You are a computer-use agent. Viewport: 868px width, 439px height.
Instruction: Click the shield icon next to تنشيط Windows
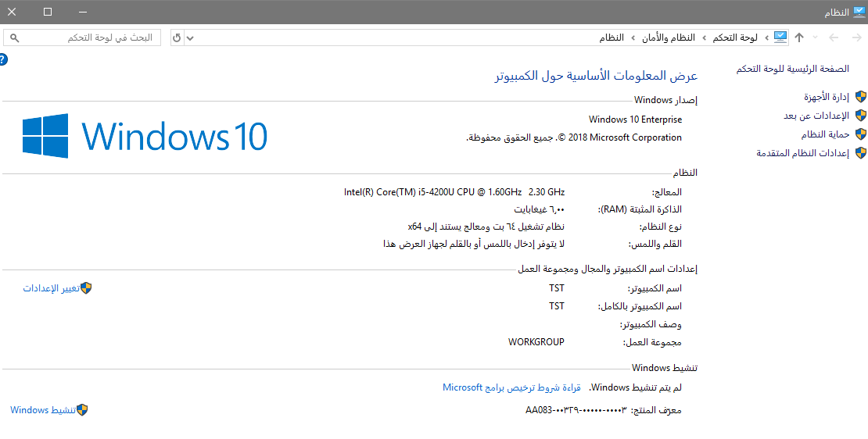click(x=81, y=410)
